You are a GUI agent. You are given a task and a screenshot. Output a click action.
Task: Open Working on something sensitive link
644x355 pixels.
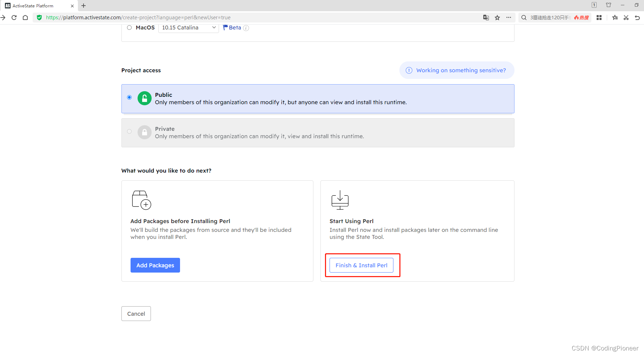[457, 70]
